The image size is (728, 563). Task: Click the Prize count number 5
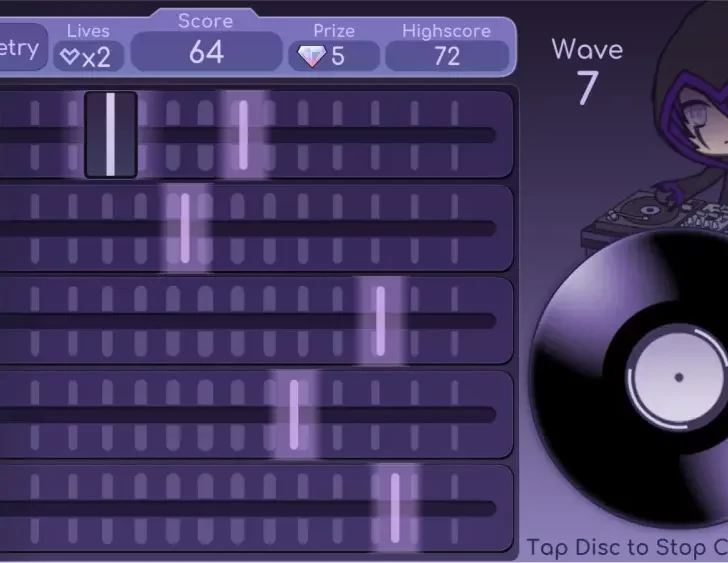[x=338, y=57]
